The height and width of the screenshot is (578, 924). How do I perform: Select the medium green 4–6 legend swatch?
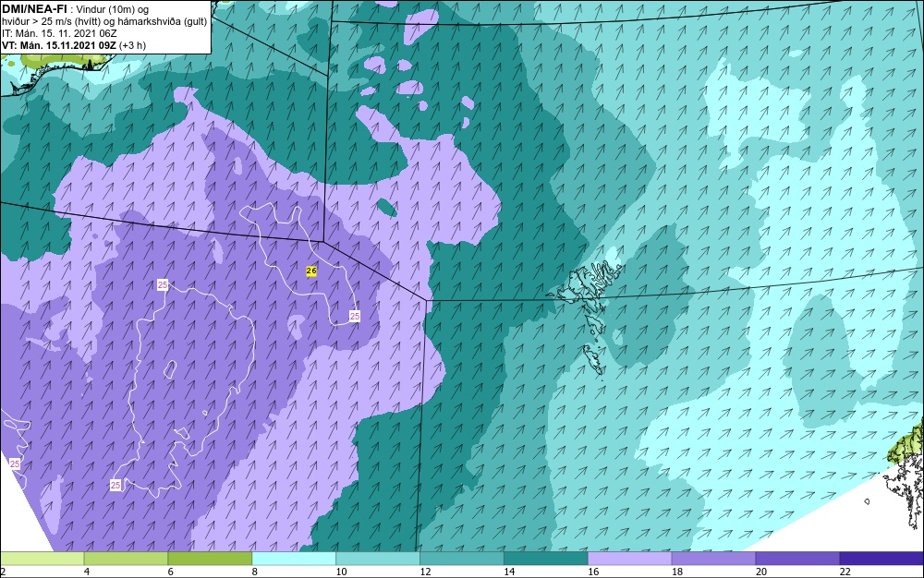coord(126,559)
